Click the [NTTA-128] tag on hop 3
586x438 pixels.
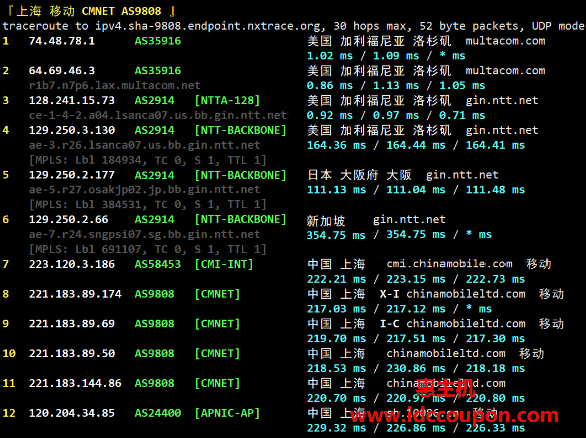(x=227, y=101)
